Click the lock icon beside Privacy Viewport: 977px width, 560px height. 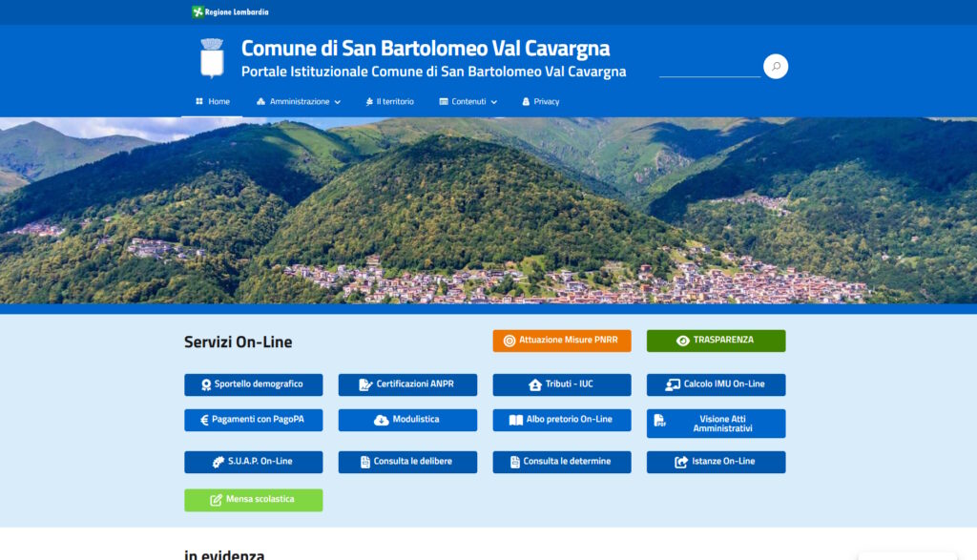(526, 101)
